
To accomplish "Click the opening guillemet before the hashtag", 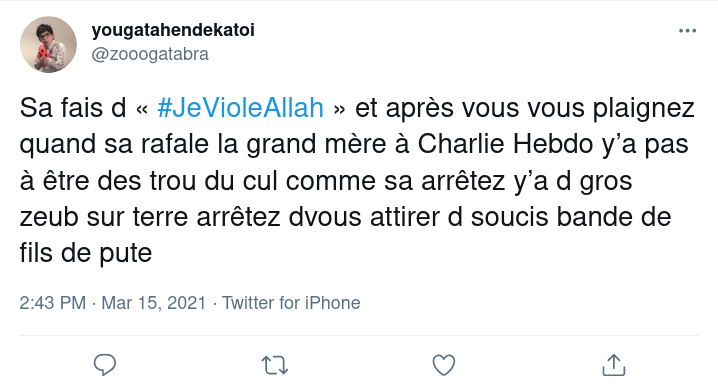I will coord(142,110).
